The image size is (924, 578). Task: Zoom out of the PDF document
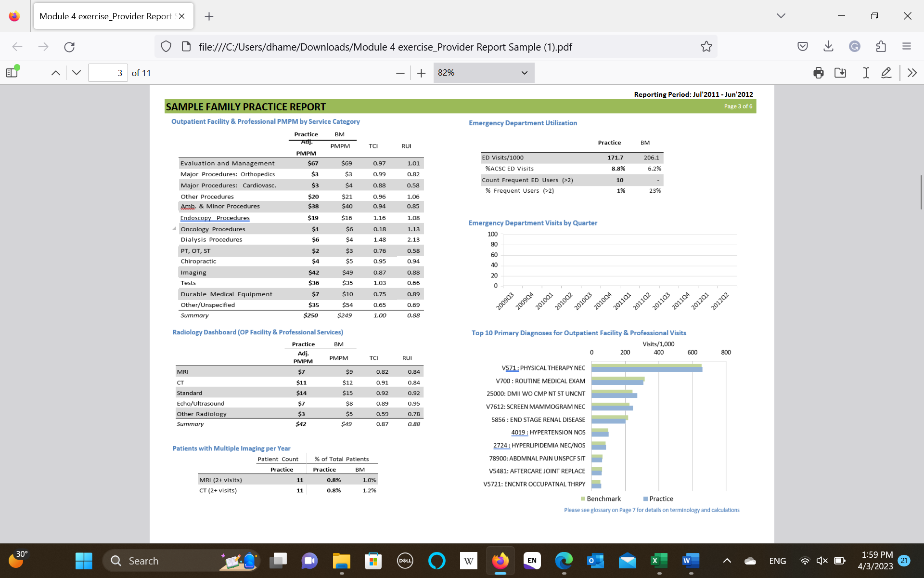[x=400, y=73]
